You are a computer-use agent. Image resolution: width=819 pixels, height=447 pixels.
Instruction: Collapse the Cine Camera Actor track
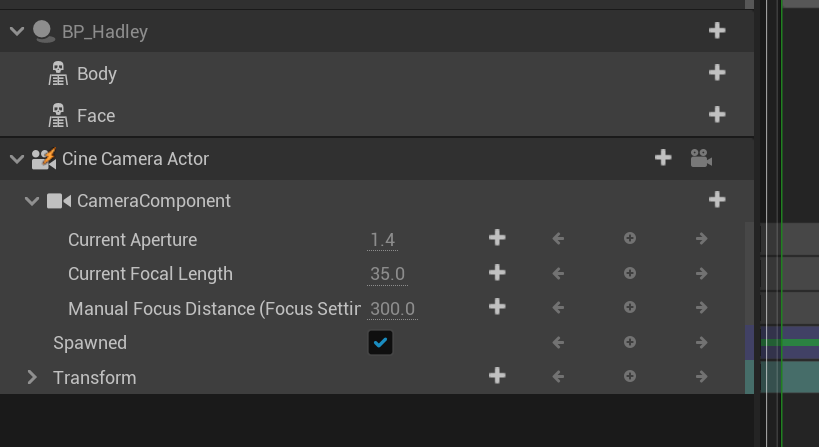[x=17, y=158]
